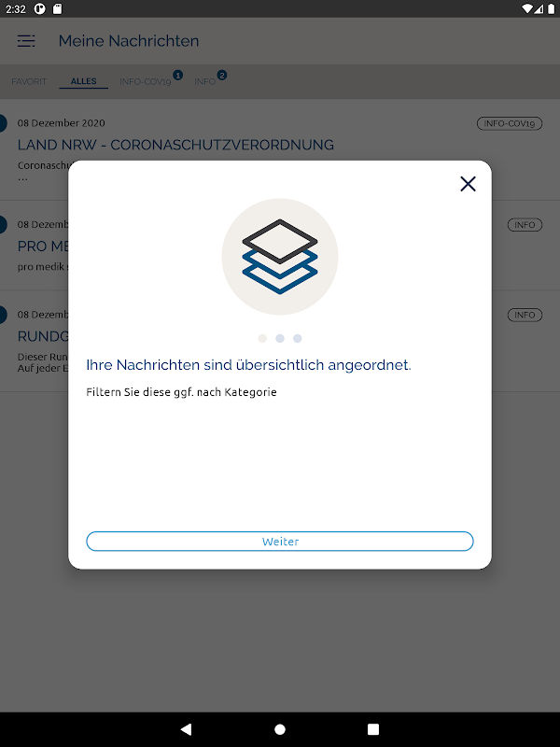Switch to the FAVORIT tab
The image size is (560, 747).
[x=29, y=81]
